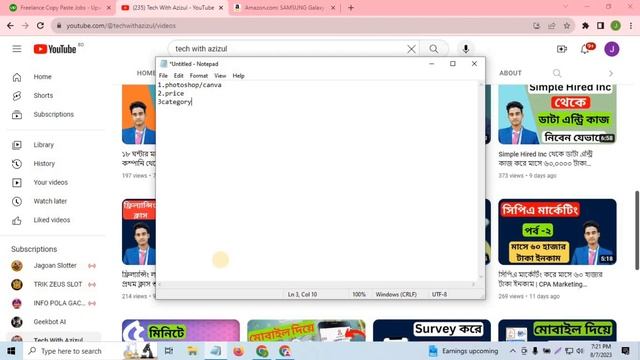Reload the page in Chrome
The height and width of the screenshot is (360, 640).
tap(40, 26)
